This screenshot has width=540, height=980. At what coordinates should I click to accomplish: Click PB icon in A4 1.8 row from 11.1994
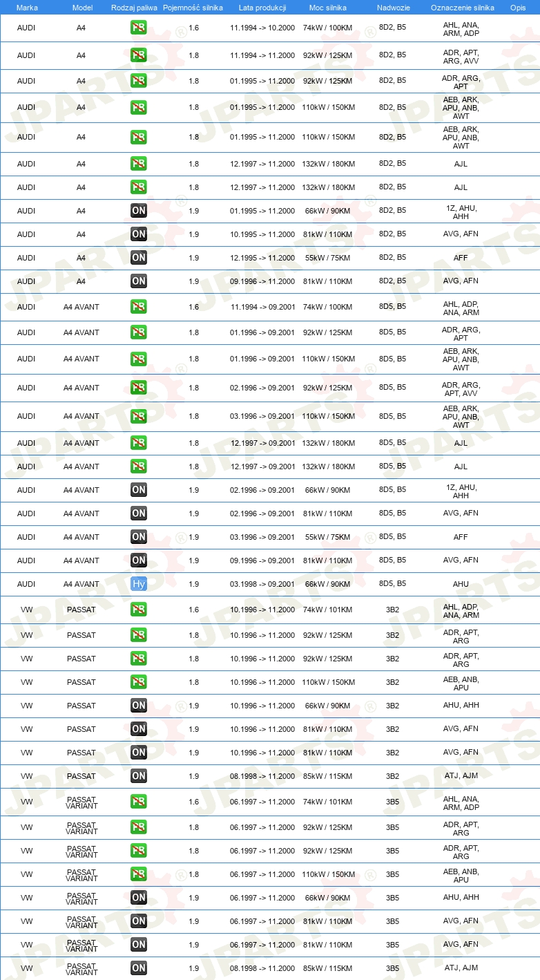click(x=139, y=55)
